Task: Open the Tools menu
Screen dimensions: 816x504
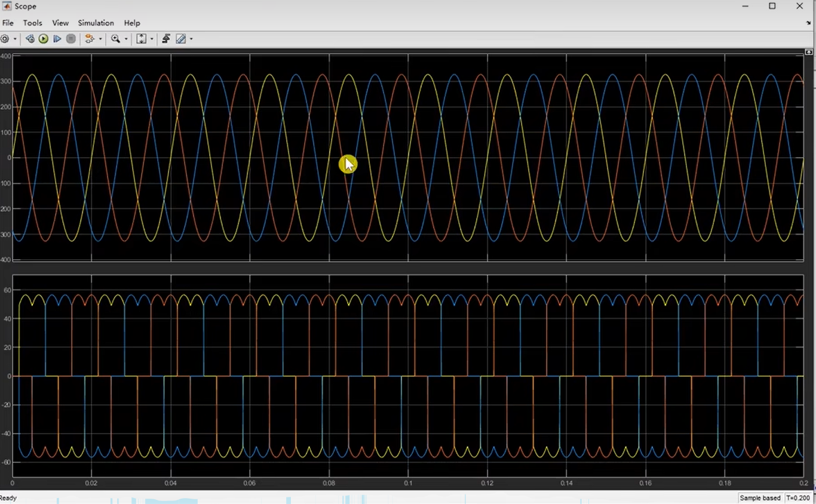Action: click(33, 23)
